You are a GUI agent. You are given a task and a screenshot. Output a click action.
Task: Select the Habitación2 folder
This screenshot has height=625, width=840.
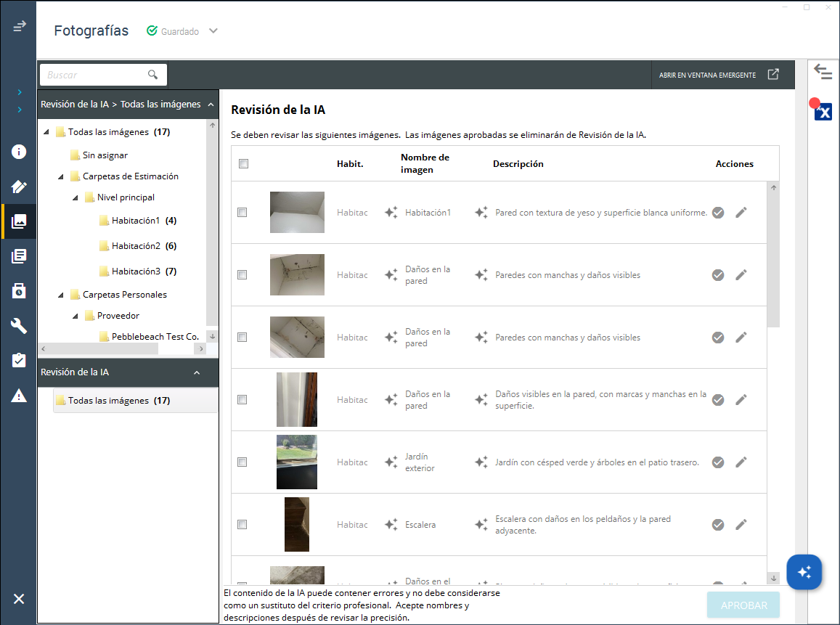(x=135, y=246)
